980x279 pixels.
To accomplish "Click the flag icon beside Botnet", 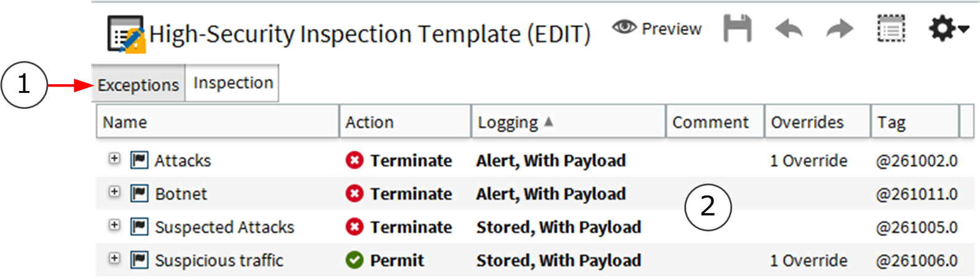I will tap(139, 194).
